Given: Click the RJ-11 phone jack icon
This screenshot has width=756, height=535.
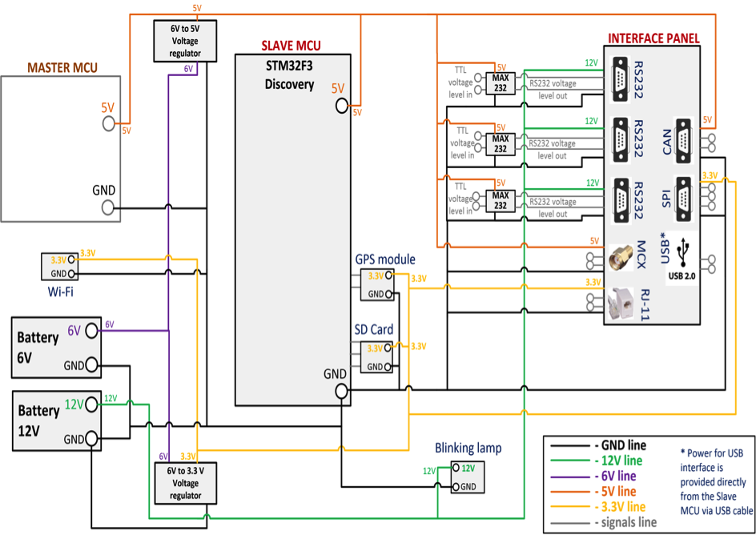Looking at the screenshot, I should (x=618, y=302).
